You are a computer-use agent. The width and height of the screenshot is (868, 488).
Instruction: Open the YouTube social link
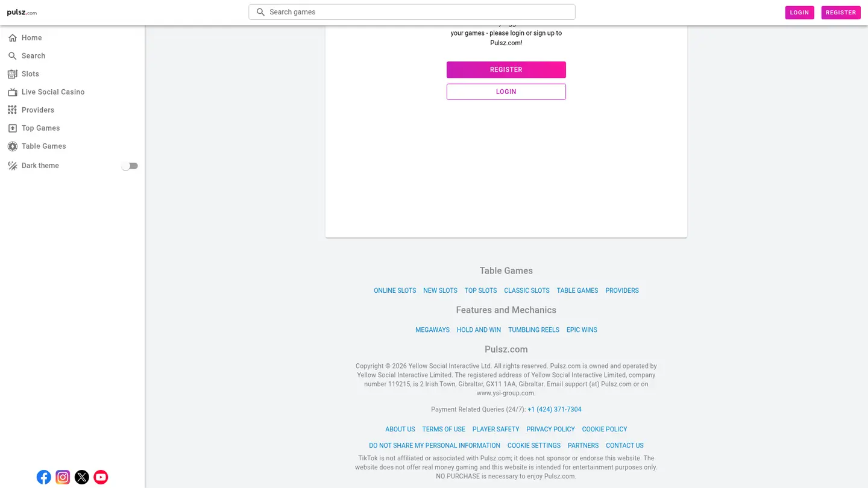click(101, 477)
